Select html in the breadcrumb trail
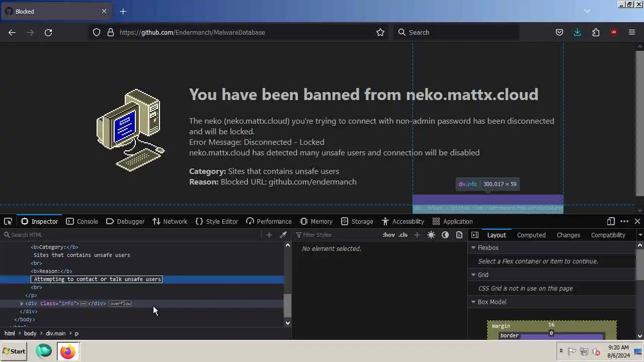The image size is (644, 362). pyautogui.click(x=10, y=333)
